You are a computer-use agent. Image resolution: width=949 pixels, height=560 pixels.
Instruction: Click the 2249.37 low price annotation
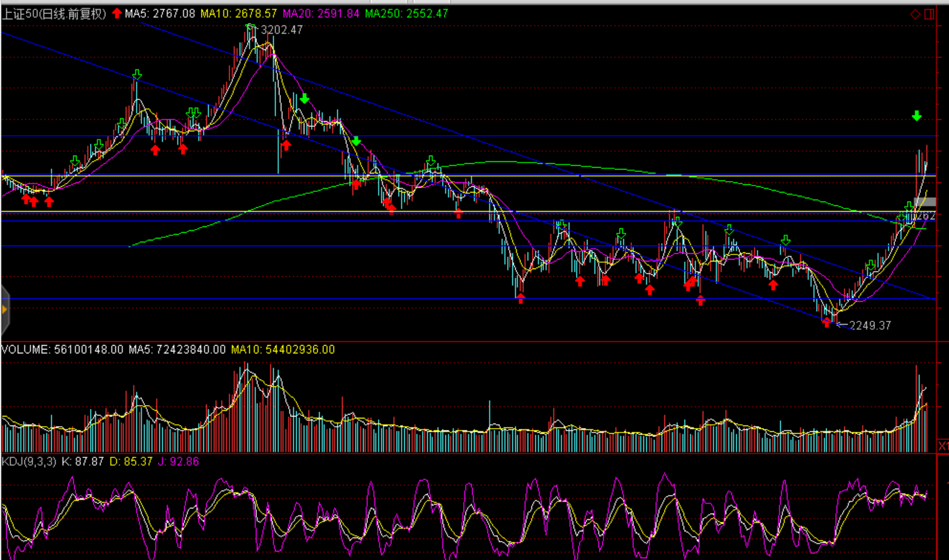[870, 325]
